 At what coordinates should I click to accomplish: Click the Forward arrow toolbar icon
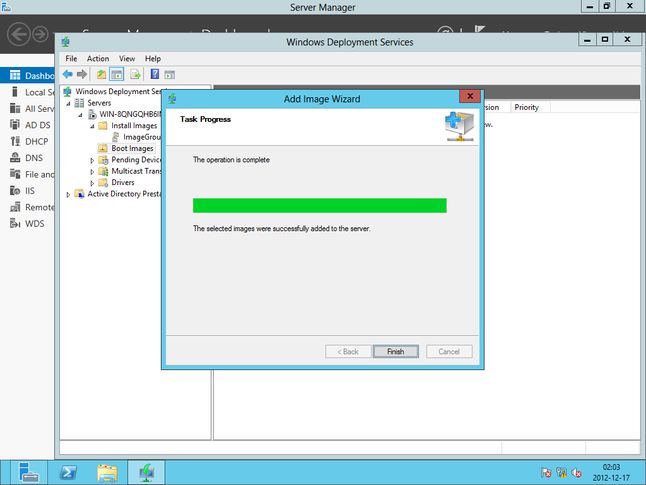click(x=82, y=74)
